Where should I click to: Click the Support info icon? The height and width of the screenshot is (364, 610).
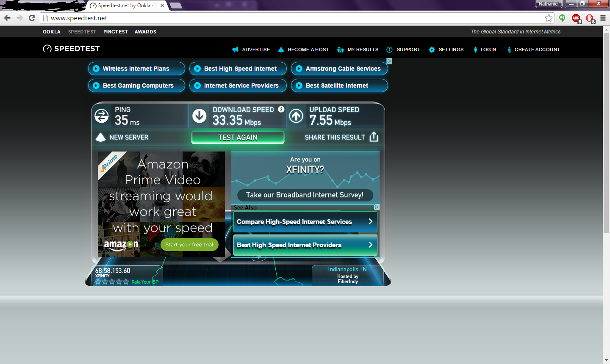tap(389, 50)
